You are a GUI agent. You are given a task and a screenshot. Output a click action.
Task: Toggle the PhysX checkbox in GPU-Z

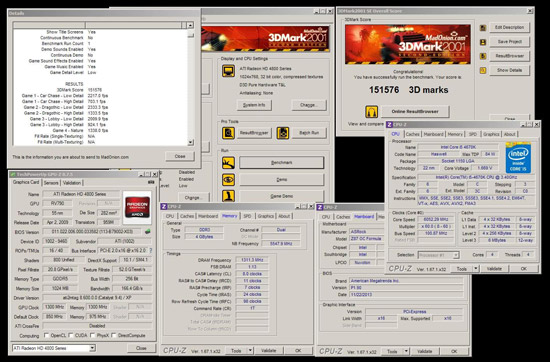click(92, 336)
